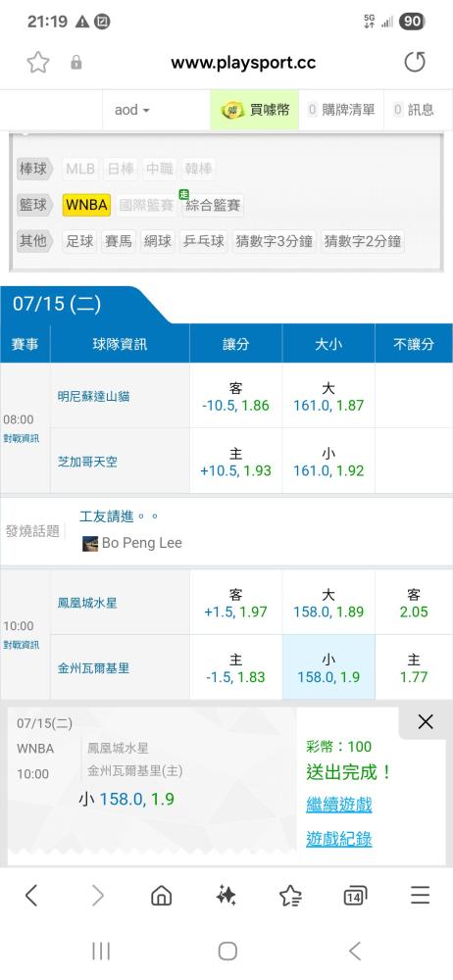Select the WNBA league tab
The height and width of the screenshot is (980, 453).
(x=86, y=205)
